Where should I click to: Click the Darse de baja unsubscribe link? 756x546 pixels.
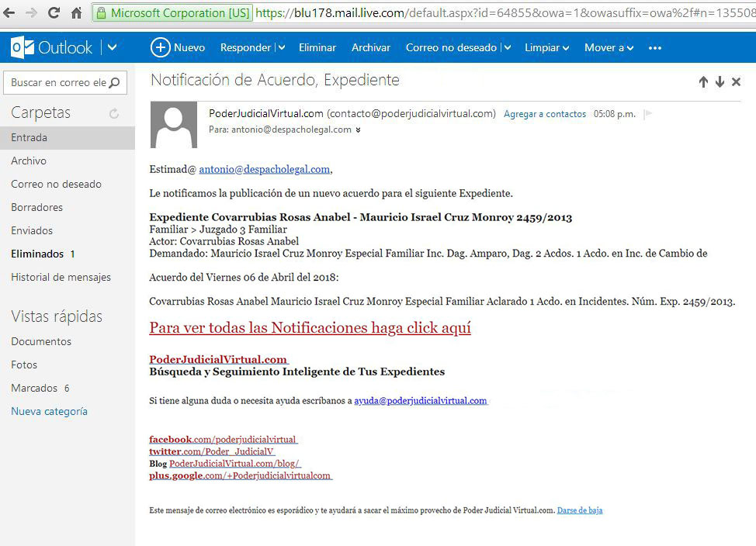coord(580,510)
